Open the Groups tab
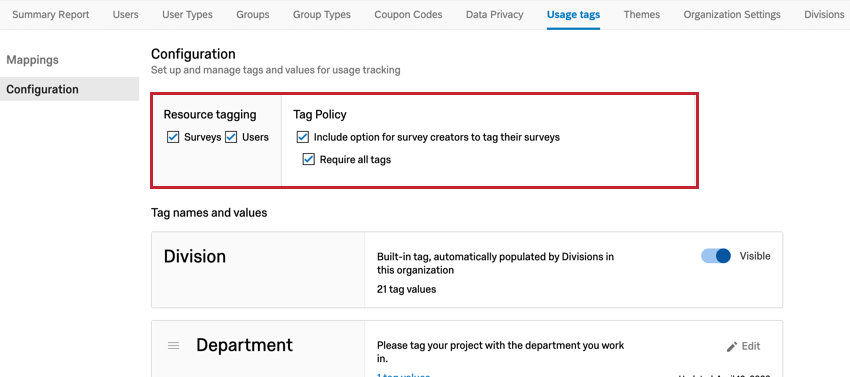 [253, 15]
